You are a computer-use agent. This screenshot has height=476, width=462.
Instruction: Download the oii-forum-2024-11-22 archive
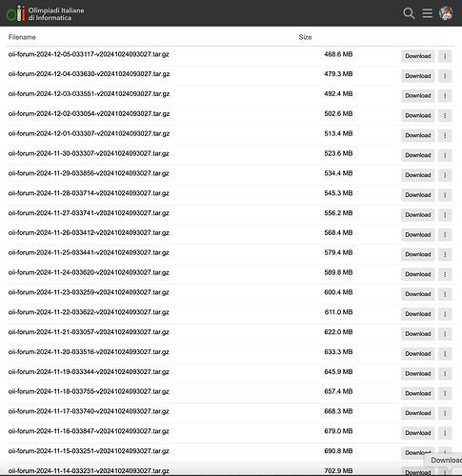pos(418,314)
